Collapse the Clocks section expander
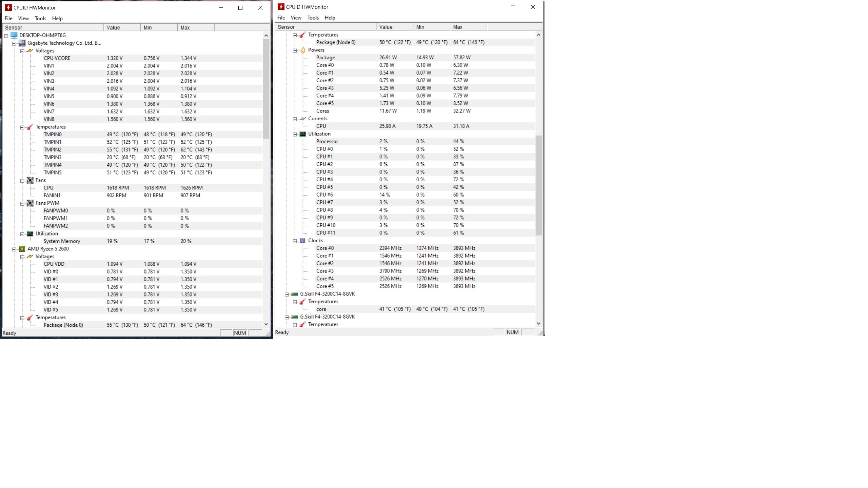Image resolution: width=868 pixels, height=488 pixels. (x=295, y=241)
